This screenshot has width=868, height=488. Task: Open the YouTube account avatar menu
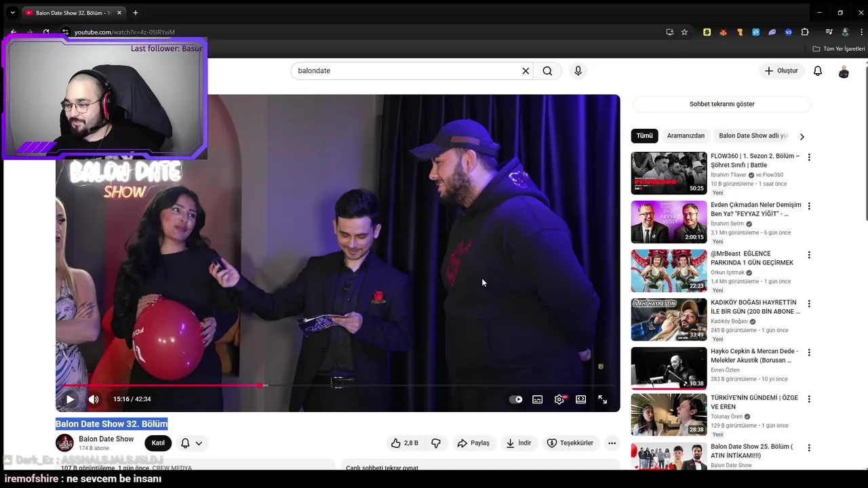[844, 71]
